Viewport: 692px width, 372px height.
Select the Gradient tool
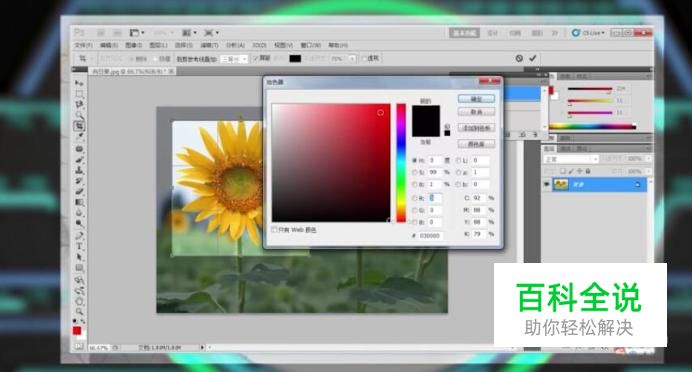[79, 202]
